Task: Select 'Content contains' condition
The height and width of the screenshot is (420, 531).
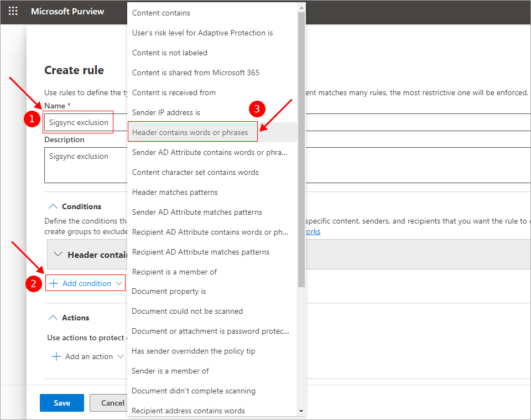Action: click(x=212, y=13)
